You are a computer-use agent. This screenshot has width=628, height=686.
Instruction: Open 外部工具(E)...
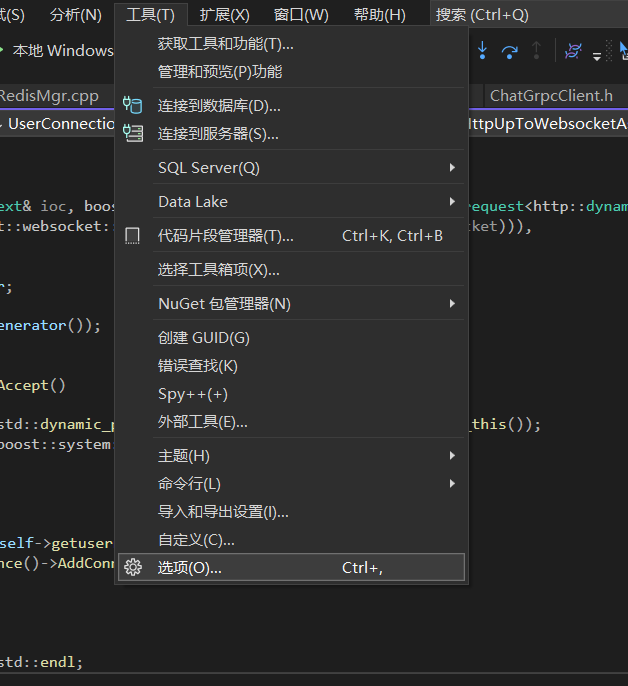[x=291, y=422]
